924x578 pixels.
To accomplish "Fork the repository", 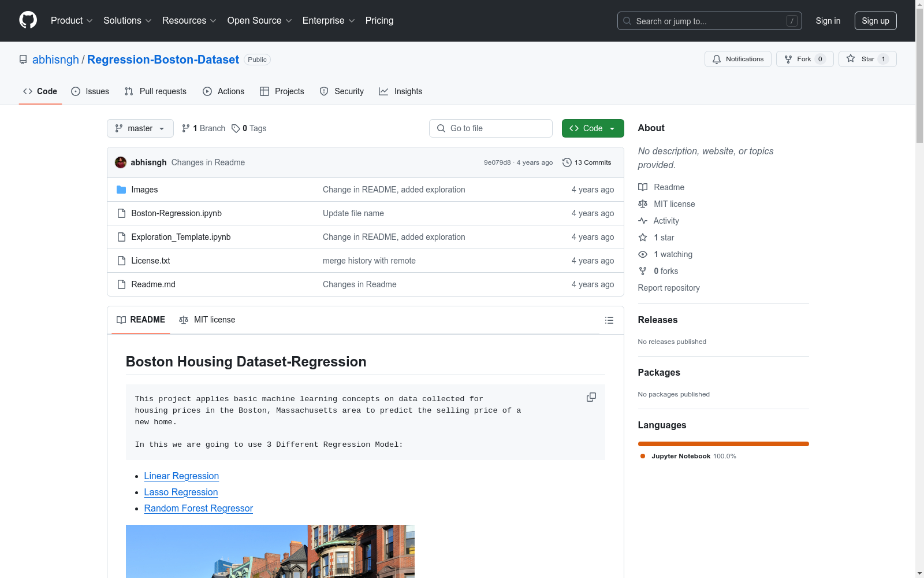I will point(804,59).
